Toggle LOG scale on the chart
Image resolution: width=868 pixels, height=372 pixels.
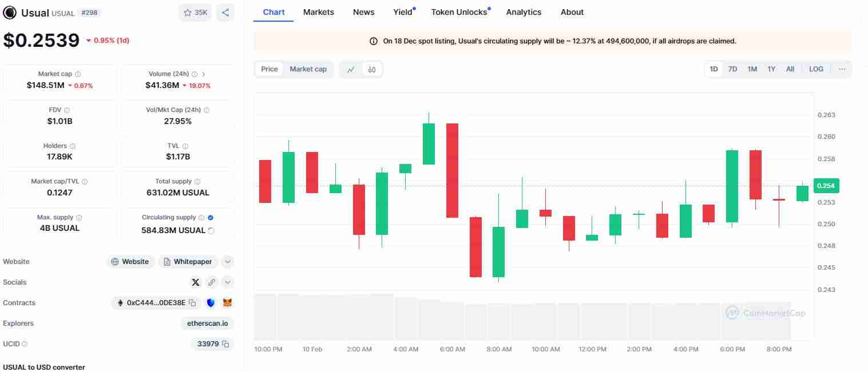pyautogui.click(x=816, y=69)
